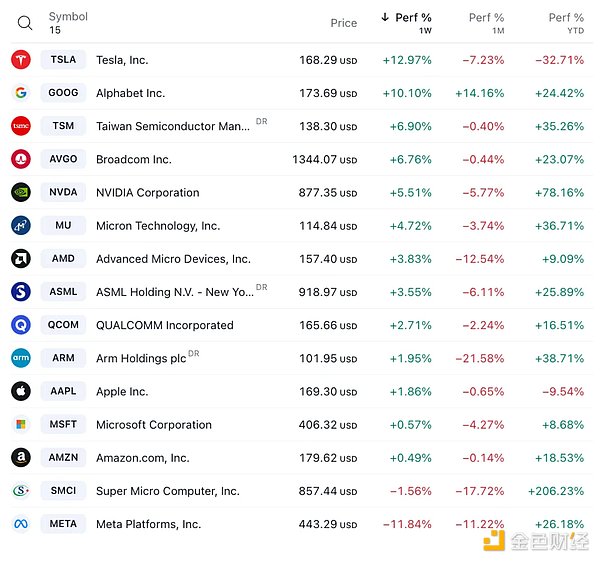Click the NVIDIA logo icon
600x562 pixels.
click(x=20, y=192)
